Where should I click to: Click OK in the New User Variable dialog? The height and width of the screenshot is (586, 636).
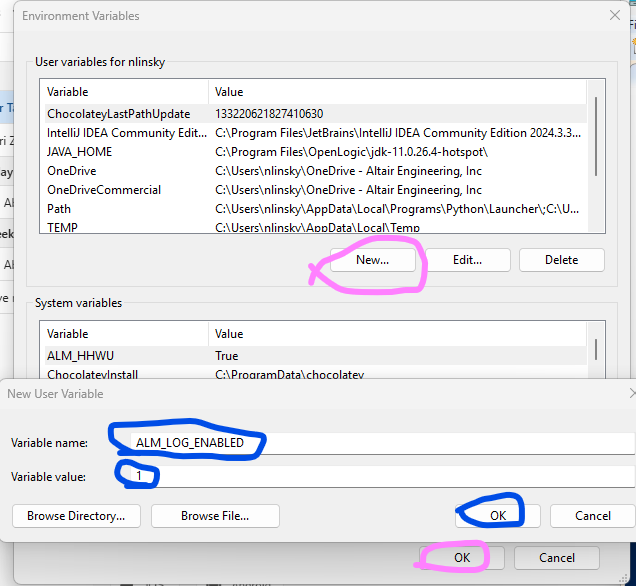tap(498, 516)
